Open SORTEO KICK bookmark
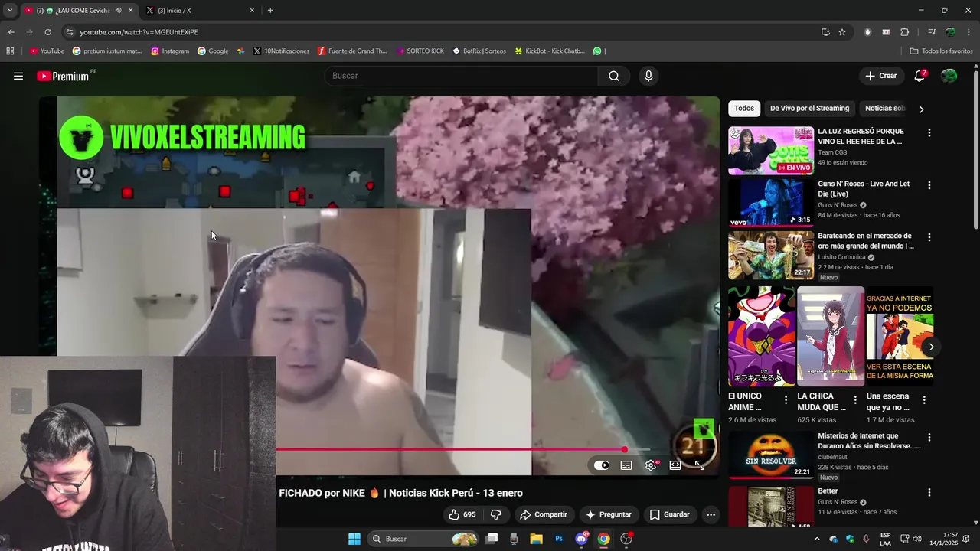Screen dimensions: 980x551 pyautogui.click(x=420, y=51)
